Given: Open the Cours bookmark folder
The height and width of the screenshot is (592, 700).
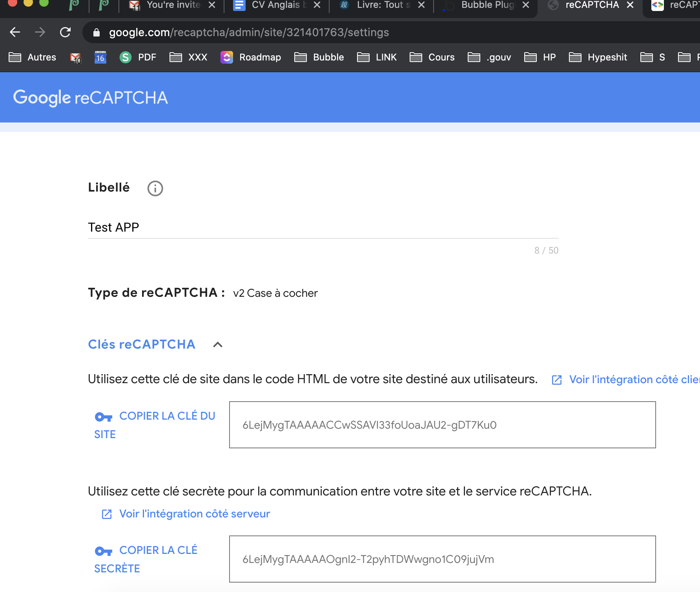Looking at the screenshot, I should pyautogui.click(x=432, y=57).
